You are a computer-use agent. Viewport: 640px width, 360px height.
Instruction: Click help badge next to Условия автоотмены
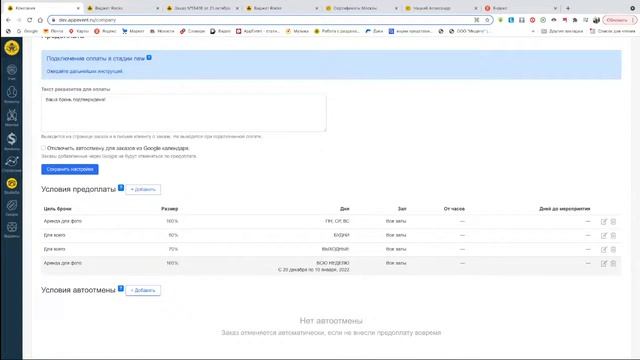point(121,288)
